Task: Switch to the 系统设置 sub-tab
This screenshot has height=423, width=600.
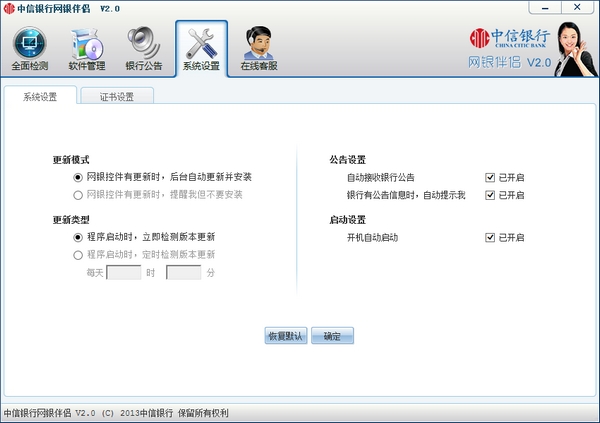Action: (x=40, y=97)
